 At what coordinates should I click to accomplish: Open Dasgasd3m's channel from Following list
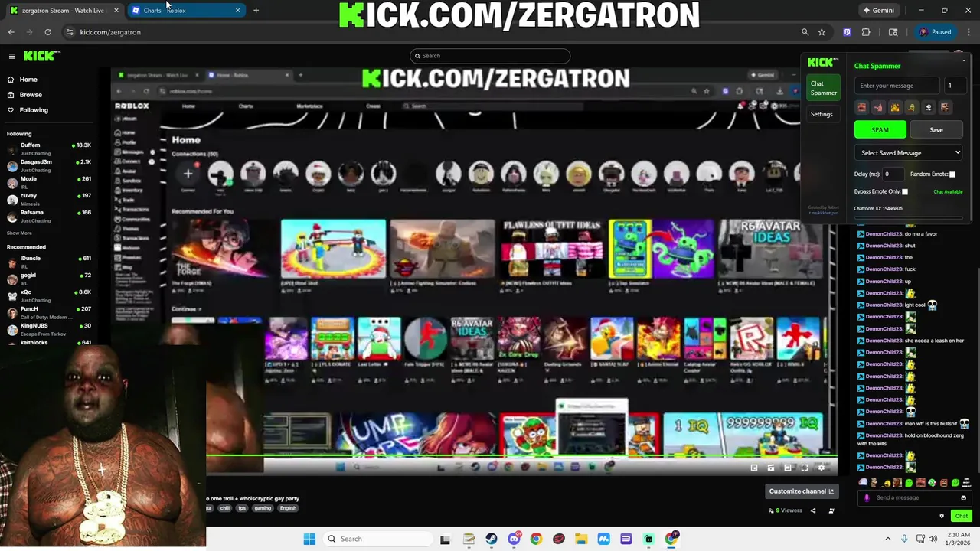48,165
